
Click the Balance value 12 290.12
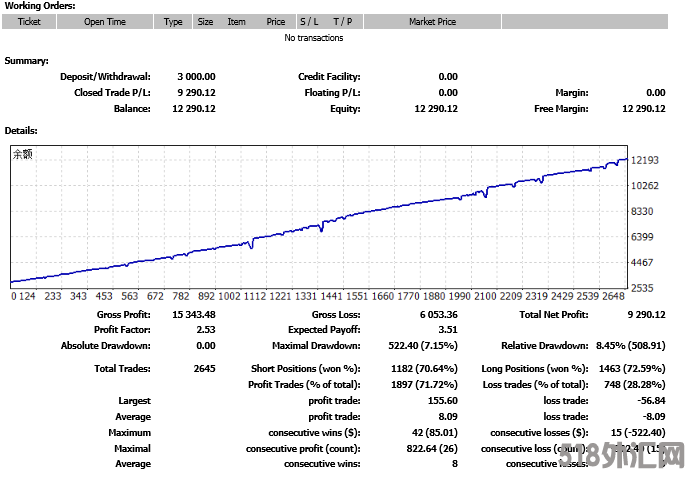click(194, 109)
